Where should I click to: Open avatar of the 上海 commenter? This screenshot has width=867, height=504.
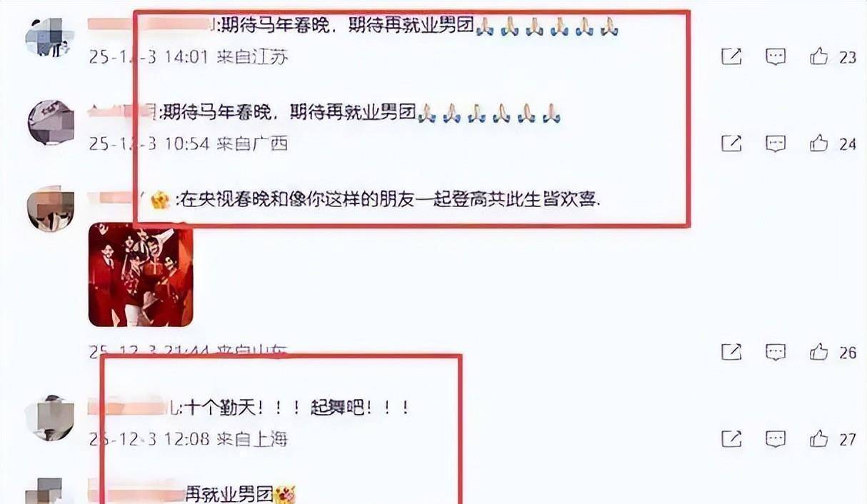(49, 418)
